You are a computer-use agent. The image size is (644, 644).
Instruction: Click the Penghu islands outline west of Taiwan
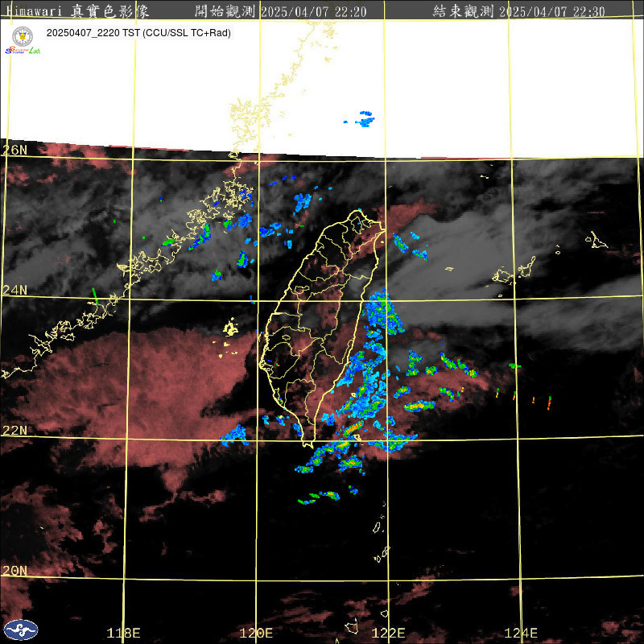(230, 328)
